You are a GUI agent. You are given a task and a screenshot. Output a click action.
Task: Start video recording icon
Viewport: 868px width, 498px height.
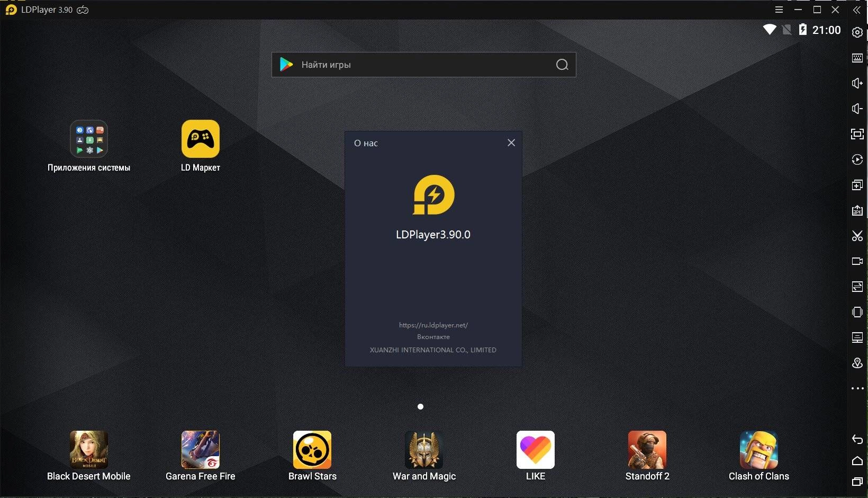(857, 261)
